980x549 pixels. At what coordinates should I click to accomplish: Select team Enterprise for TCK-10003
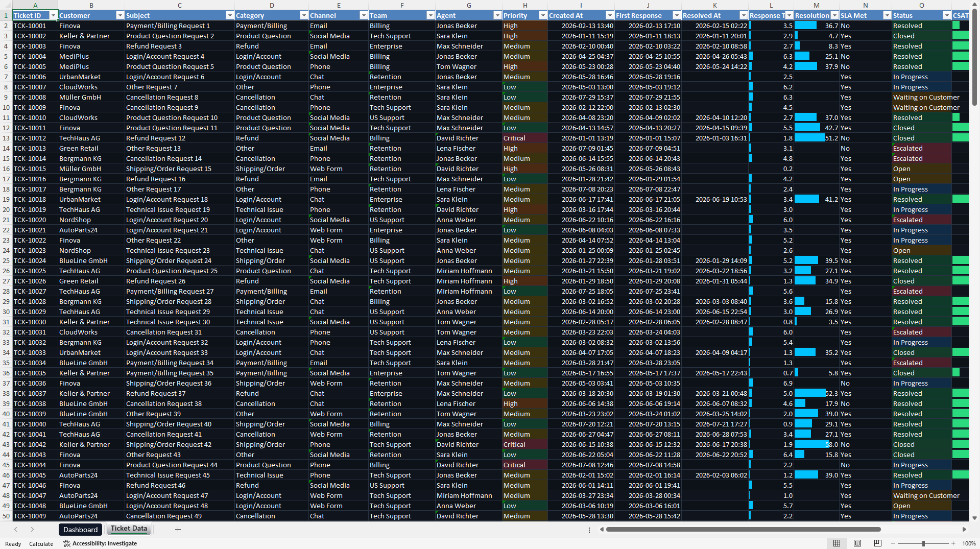402,46
